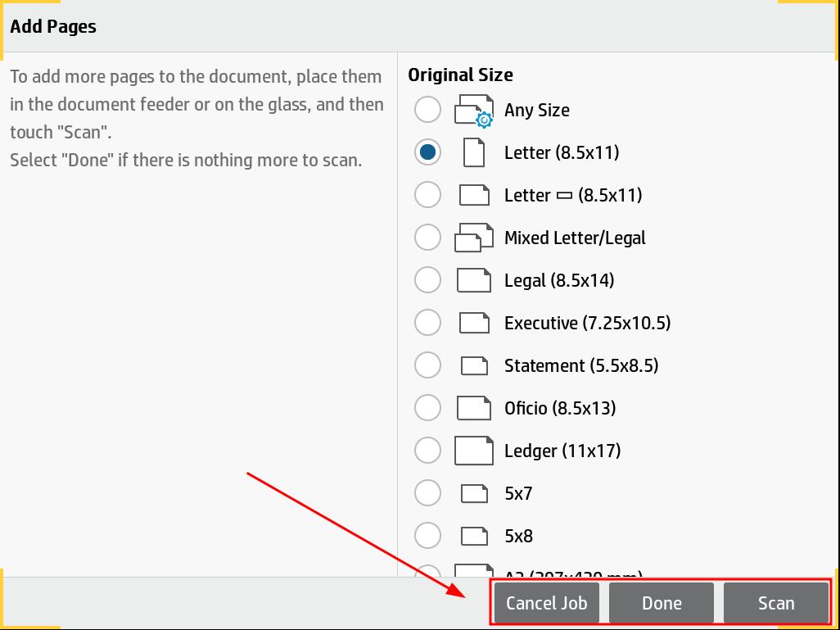Click the Ledger (11x17) text label

(x=562, y=451)
